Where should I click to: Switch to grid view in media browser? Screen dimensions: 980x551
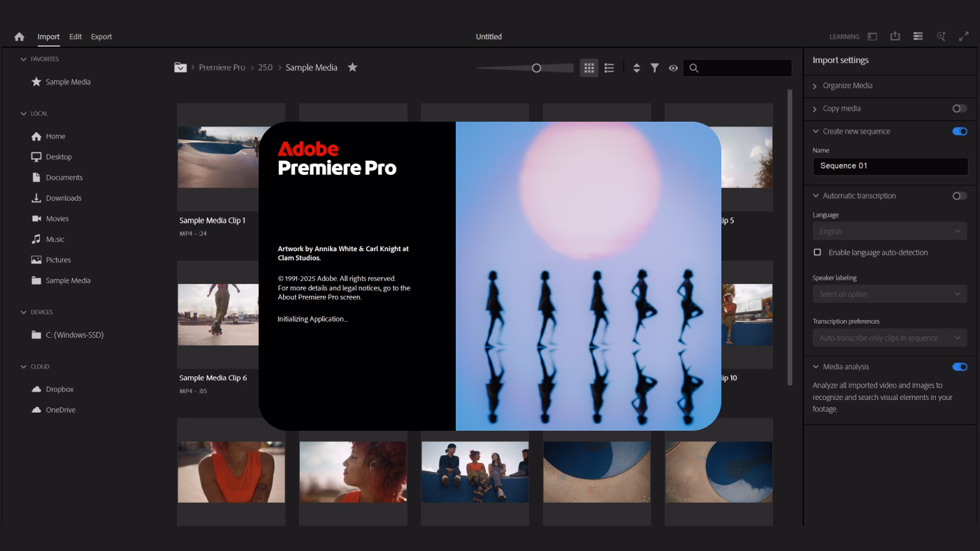click(x=591, y=68)
